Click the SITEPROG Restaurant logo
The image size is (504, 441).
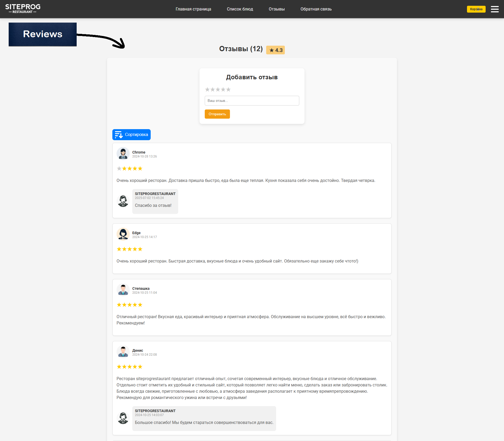pos(23,9)
